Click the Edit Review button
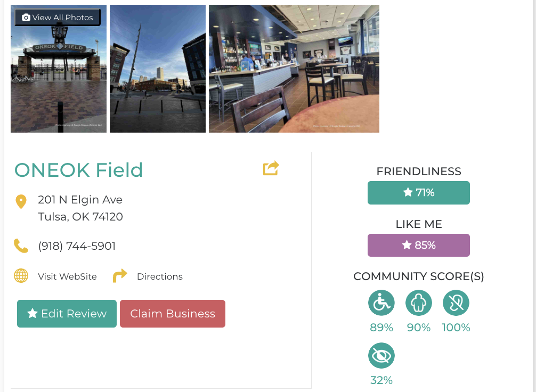Image resolution: width=536 pixels, height=392 pixels. (67, 314)
